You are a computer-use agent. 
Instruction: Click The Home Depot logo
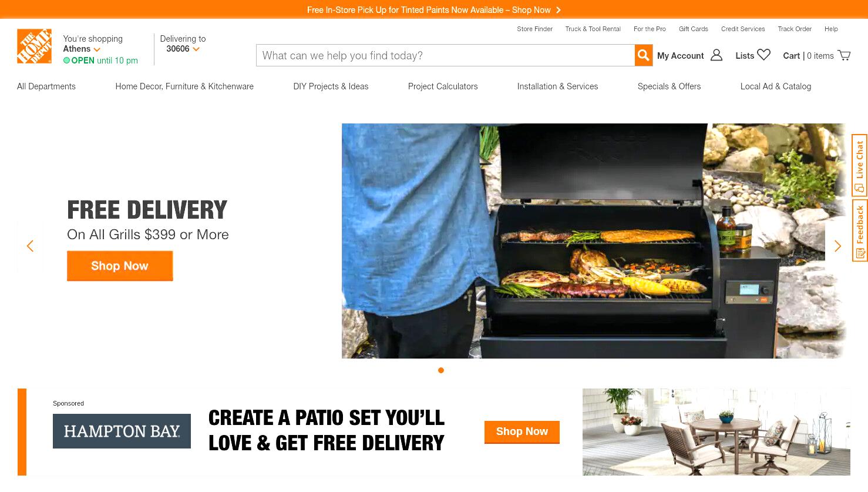point(34,46)
